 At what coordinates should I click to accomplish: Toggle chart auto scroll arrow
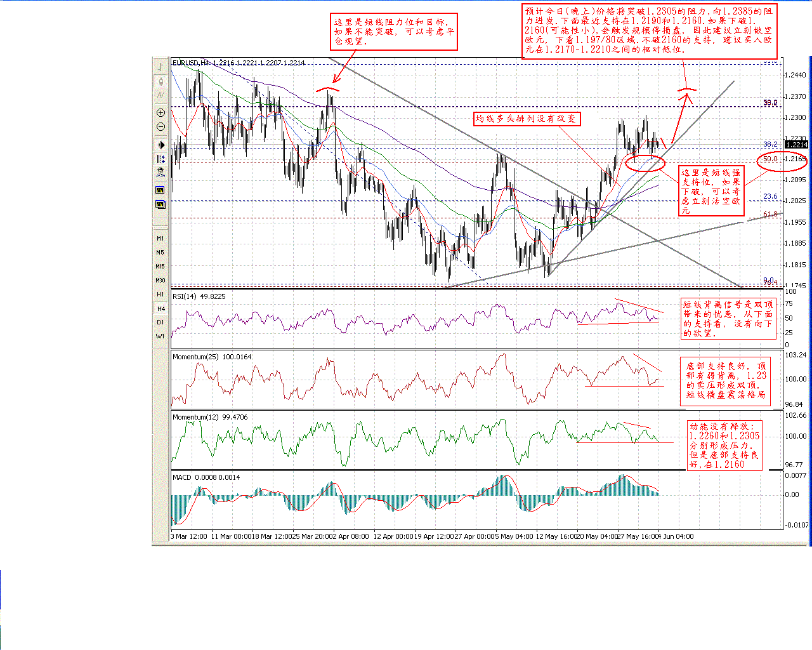pos(160,145)
